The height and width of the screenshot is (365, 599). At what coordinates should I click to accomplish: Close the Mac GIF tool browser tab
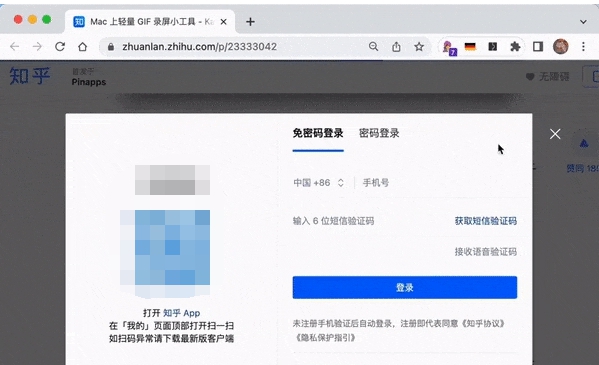pyautogui.click(x=224, y=22)
